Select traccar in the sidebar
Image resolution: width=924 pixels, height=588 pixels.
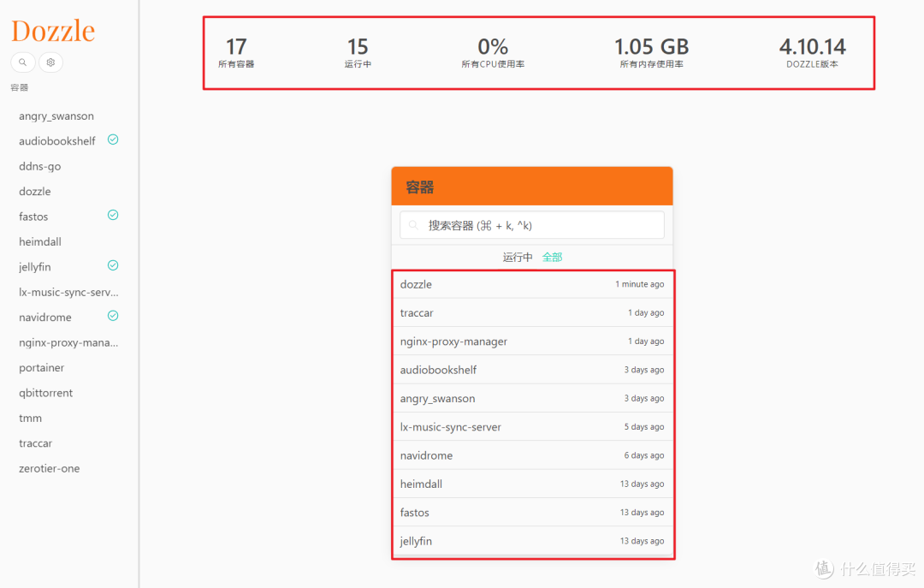[x=35, y=442]
